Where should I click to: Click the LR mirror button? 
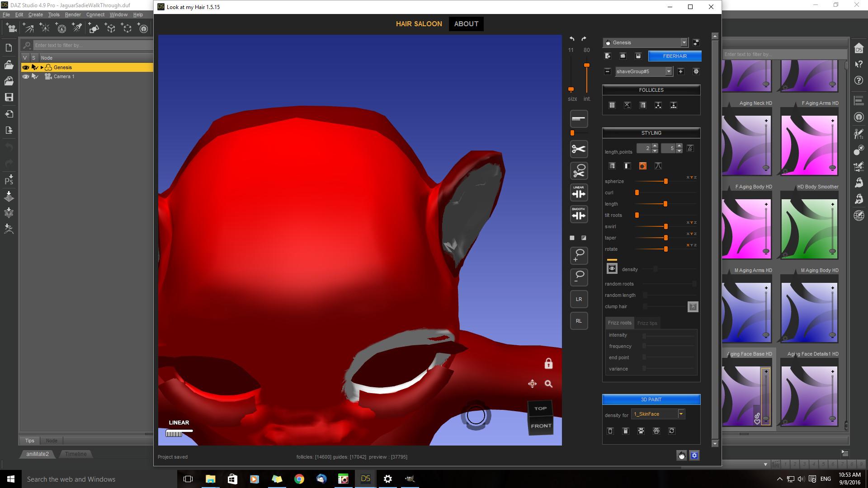pyautogui.click(x=579, y=299)
